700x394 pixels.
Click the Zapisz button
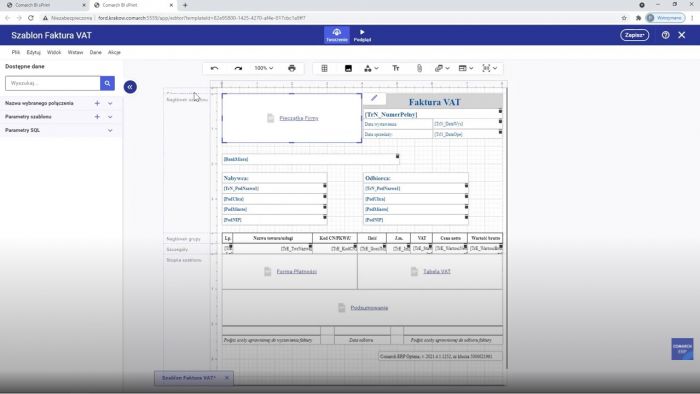[x=634, y=35]
